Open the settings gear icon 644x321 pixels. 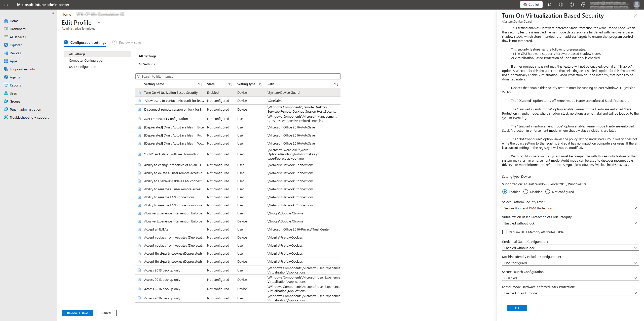click(561, 5)
